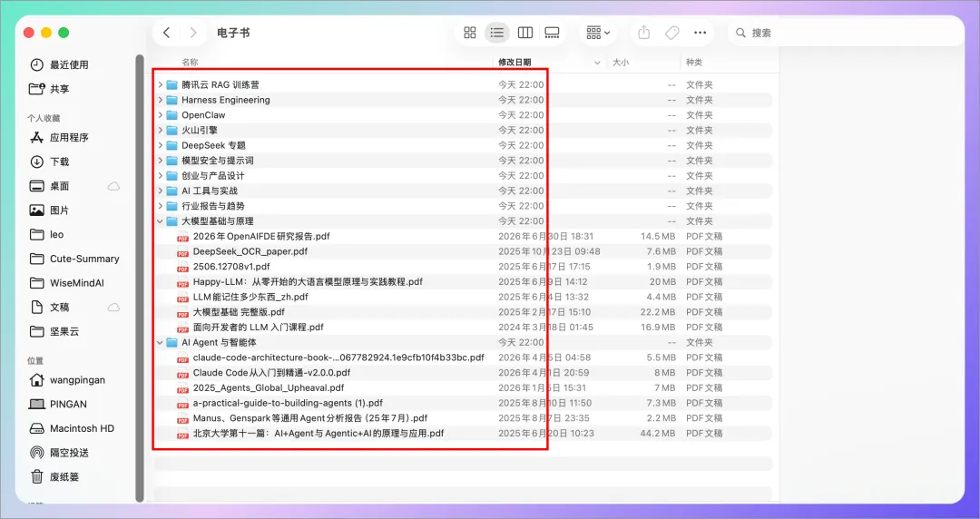Switch to gallery view
Screen dimensions: 980x519
pos(552,33)
